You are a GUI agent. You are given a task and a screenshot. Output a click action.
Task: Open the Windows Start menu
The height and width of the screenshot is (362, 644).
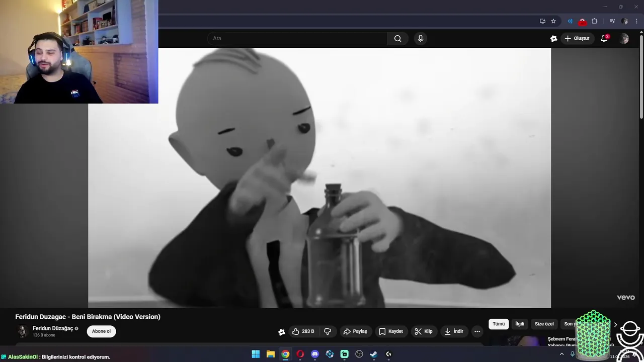tap(256, 354)
